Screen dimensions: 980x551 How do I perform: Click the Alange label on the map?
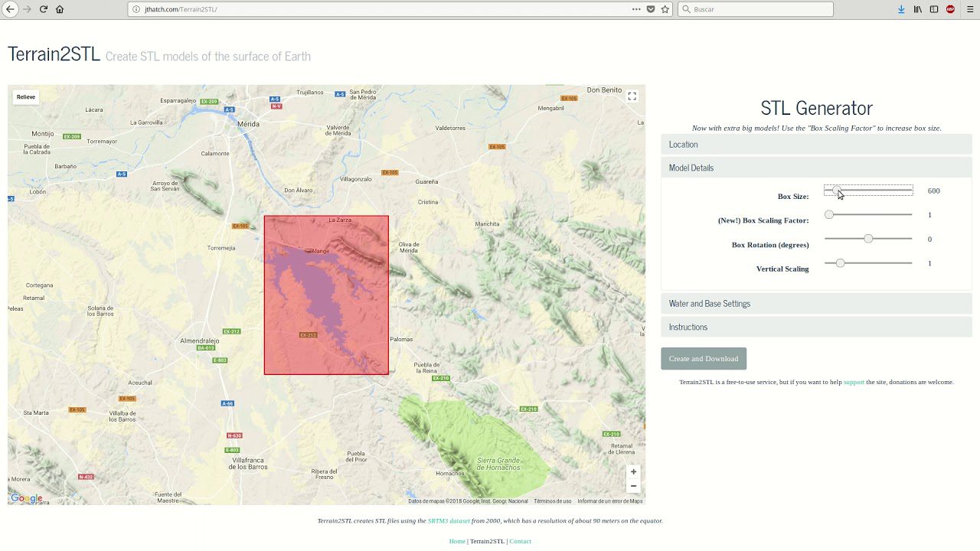(320, 250)
